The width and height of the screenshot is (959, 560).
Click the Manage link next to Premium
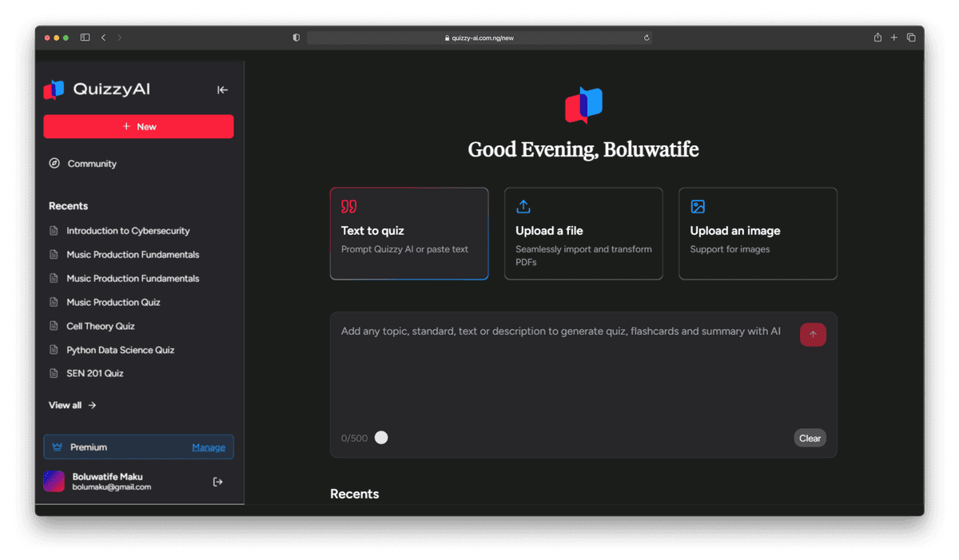[x=209, y=447]
